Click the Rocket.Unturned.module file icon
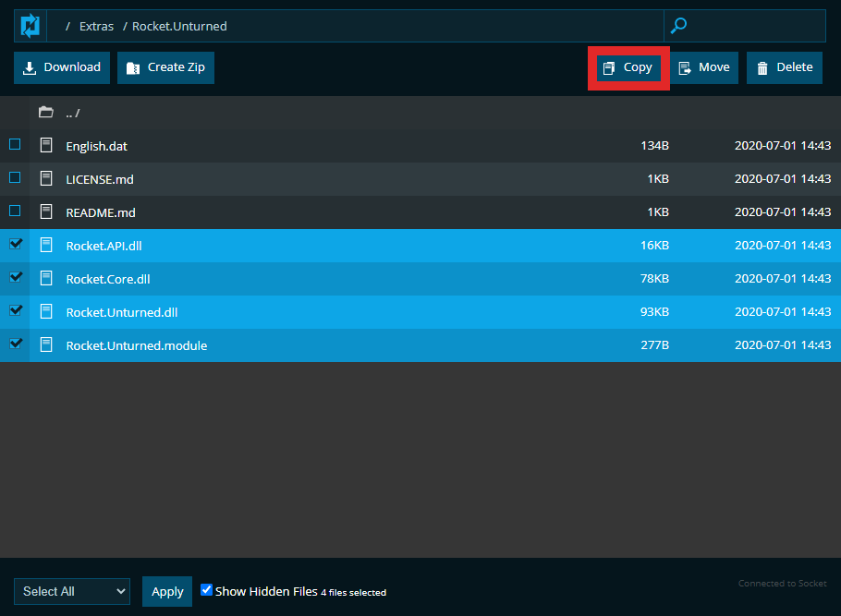Screen dimensions: 841x616 point(46,344)
